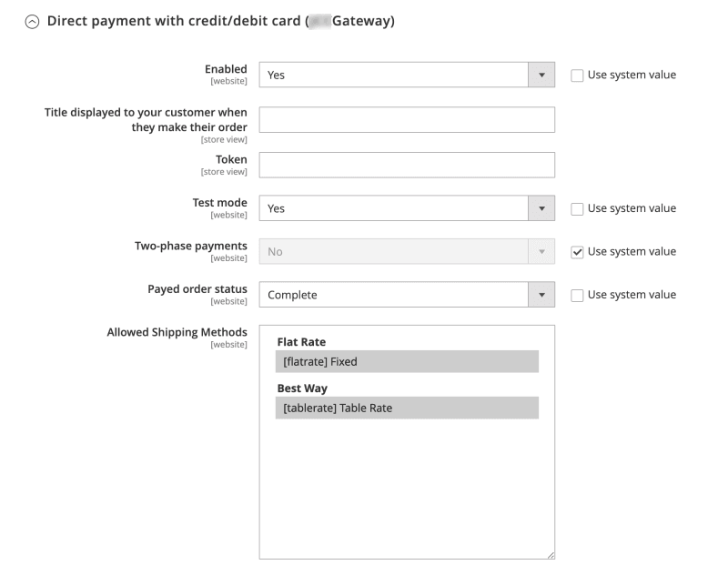Click the Two-phase payments dropdown arrow

tap(541, 251)
